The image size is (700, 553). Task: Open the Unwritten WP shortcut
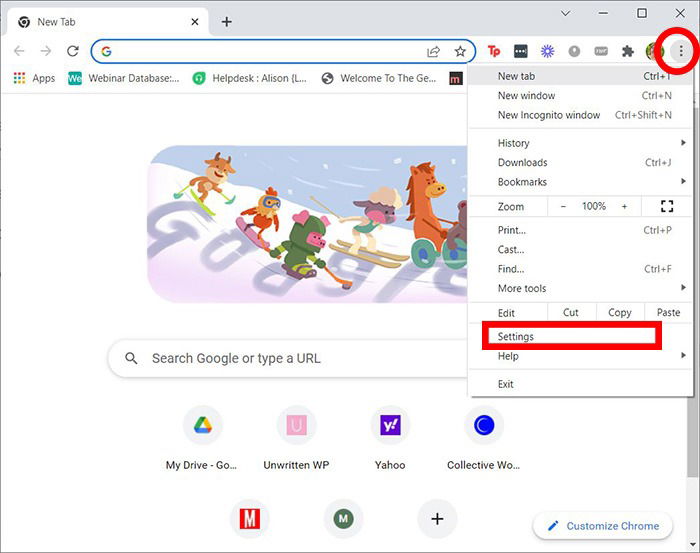point(296,439)
